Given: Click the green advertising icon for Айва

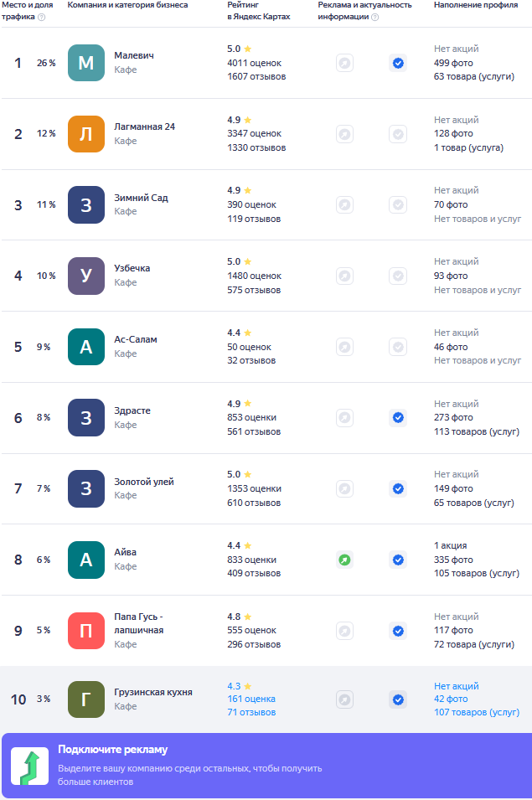Looking at the screenshot, I should pyautogui.click(x=344, y=560).
